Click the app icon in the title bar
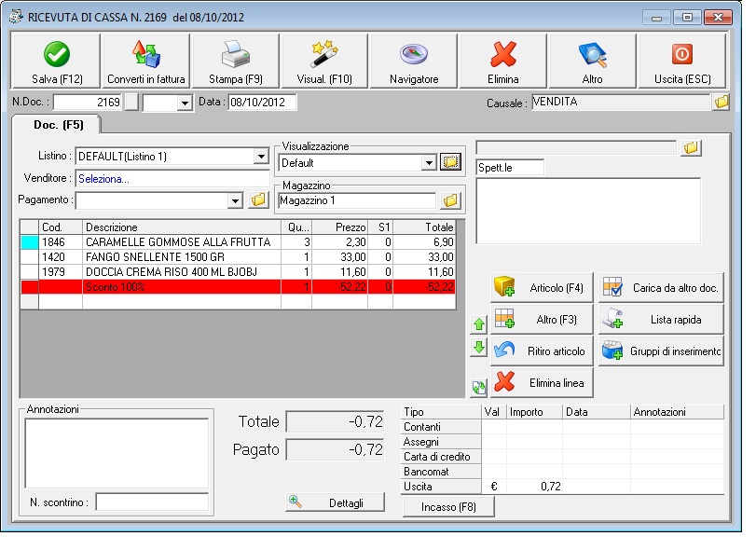 pyautogui.click(x=16, y=17)
